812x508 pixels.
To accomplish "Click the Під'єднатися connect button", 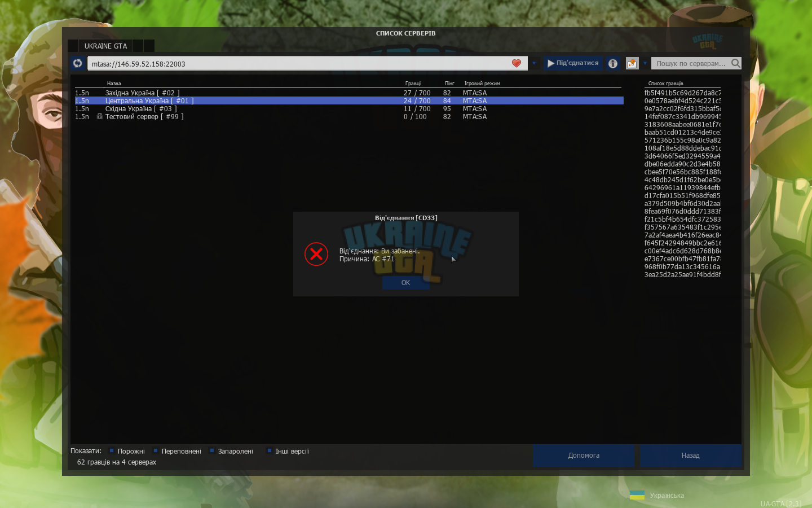I will click(573, 63).
